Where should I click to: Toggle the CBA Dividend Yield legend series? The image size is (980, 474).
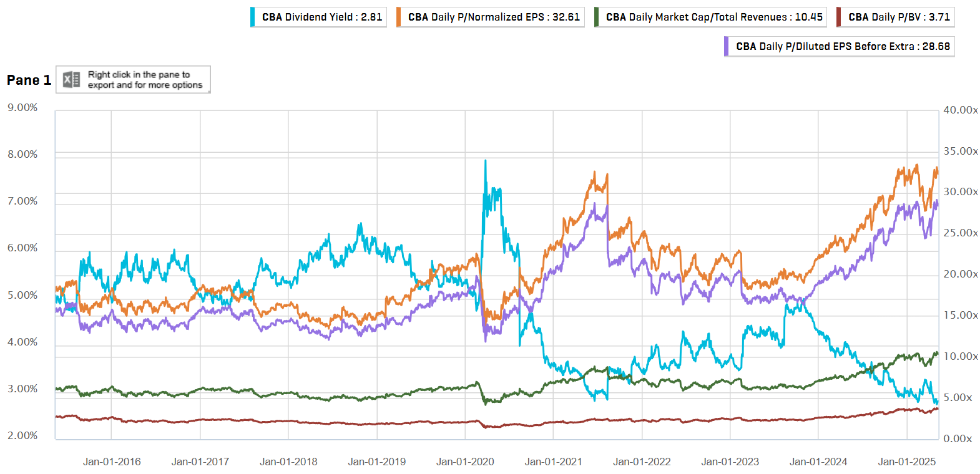pos(321,17)
